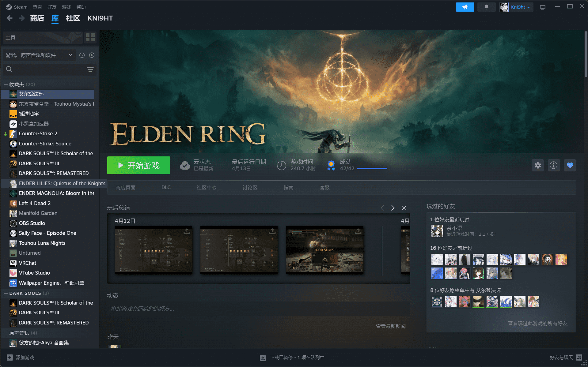
Task: Dismiss the post-game summary panel
Action: 404,208
